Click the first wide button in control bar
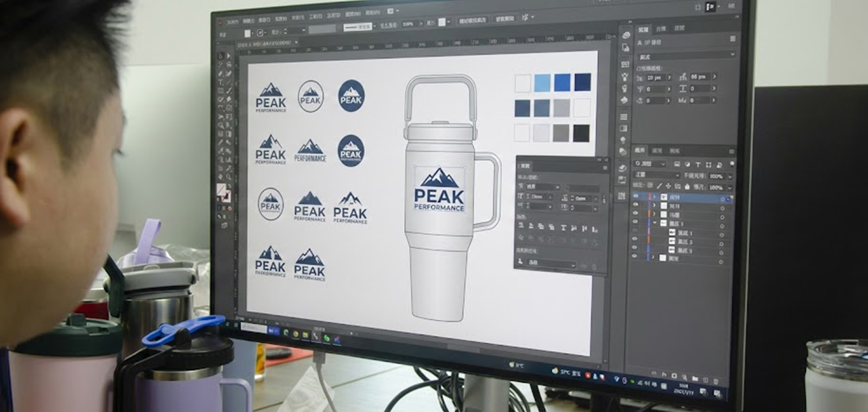868x412 pixels. (473, 21)
